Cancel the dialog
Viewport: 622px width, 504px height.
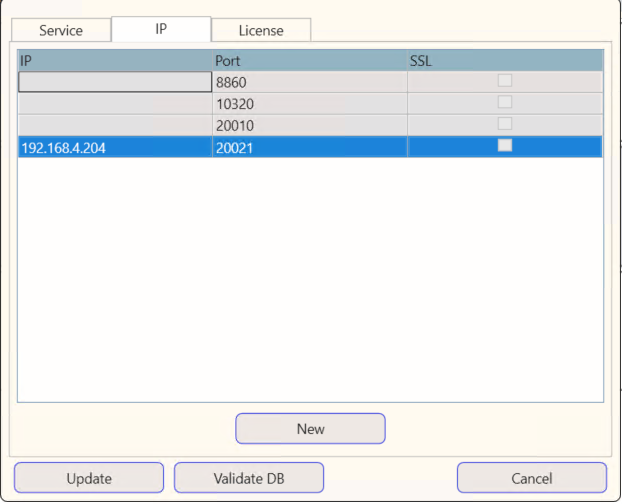[531, 478]
